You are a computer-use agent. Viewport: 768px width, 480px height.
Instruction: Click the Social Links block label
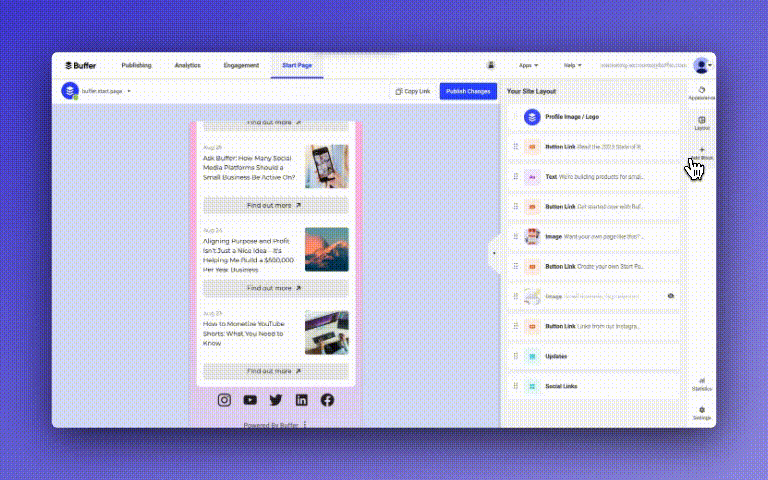point(561,386)
